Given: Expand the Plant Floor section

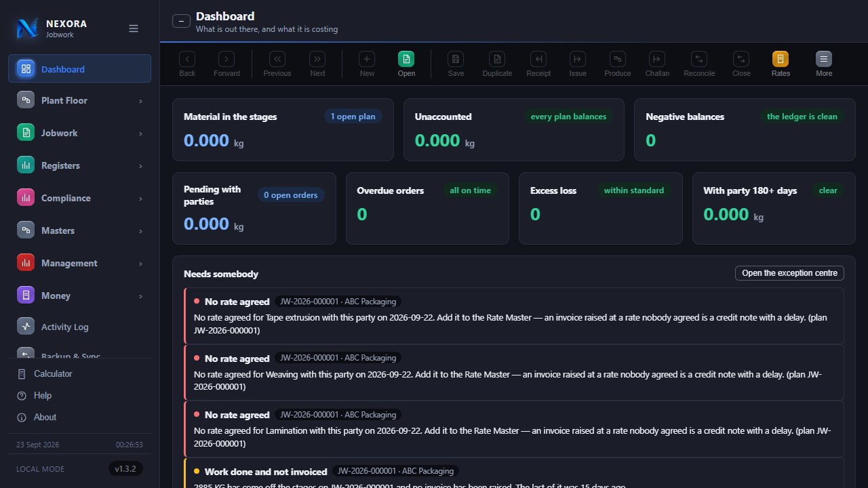Looking at the screenshot, I should coord(79,100).
